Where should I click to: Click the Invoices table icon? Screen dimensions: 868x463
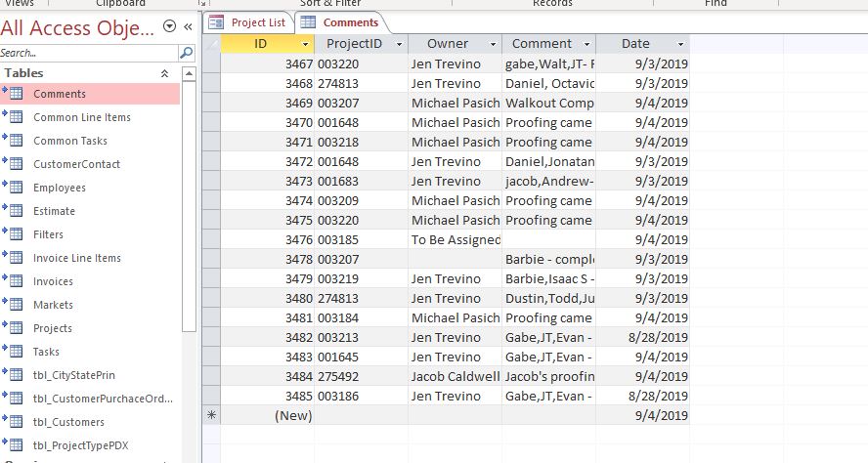click(x=16, y=281)
